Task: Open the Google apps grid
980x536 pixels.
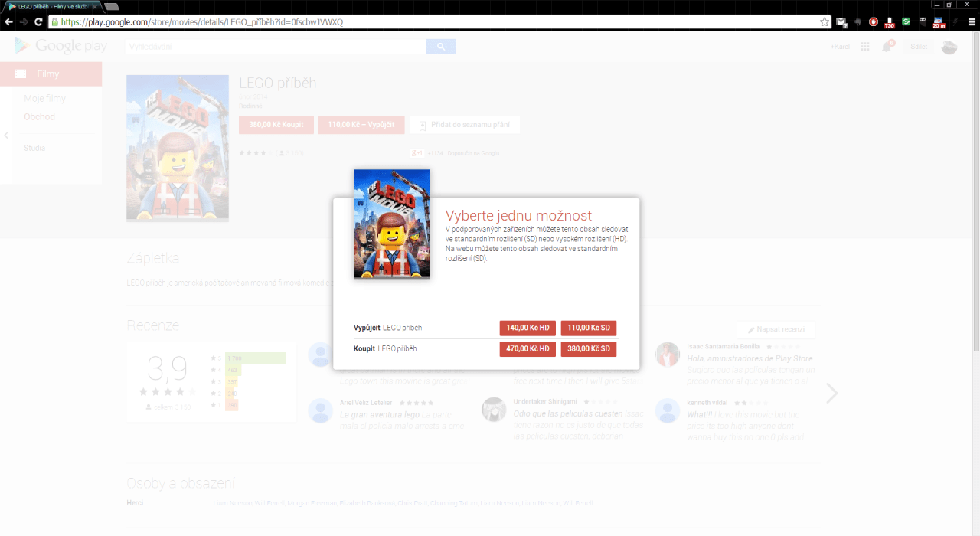Action: tap(865, 47)
